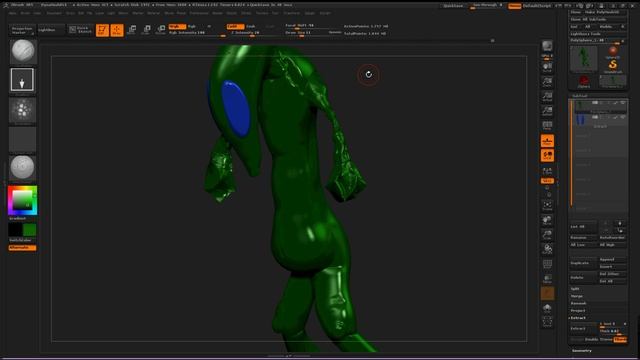The width and height of the screenshot is (640, 360).
Task: Launch Projection Master
Action: pos(21,30)
